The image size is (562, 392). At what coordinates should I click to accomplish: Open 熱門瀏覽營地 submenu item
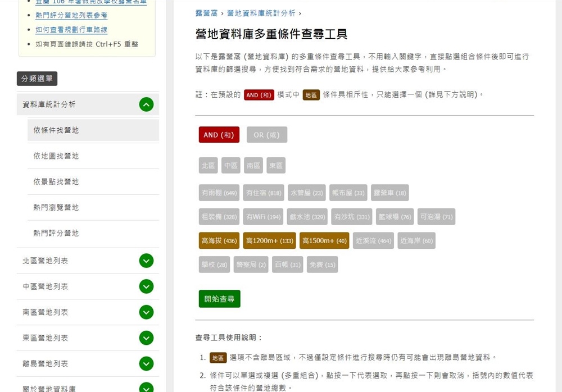click(93, 207)
